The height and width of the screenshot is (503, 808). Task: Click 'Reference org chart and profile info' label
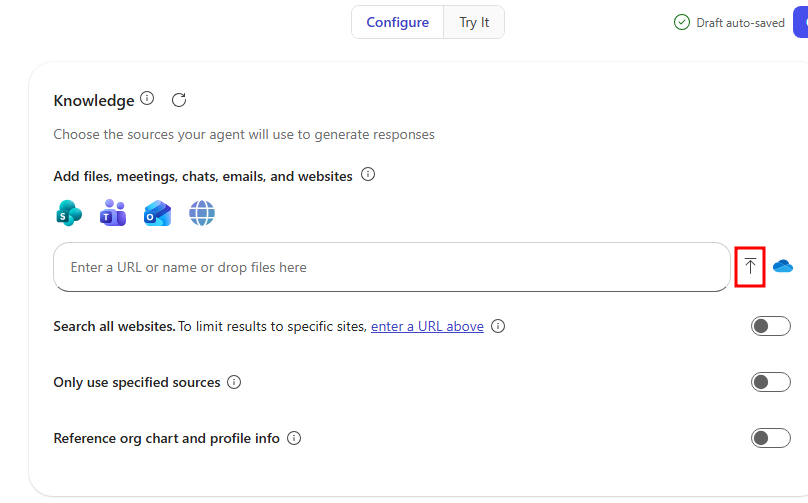pyautogui.click(x=166, y=438)
